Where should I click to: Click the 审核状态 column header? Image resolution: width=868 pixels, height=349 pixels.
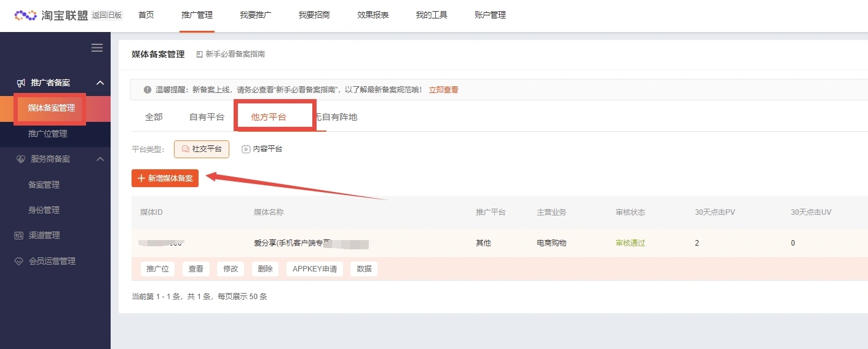click(631, 212)
